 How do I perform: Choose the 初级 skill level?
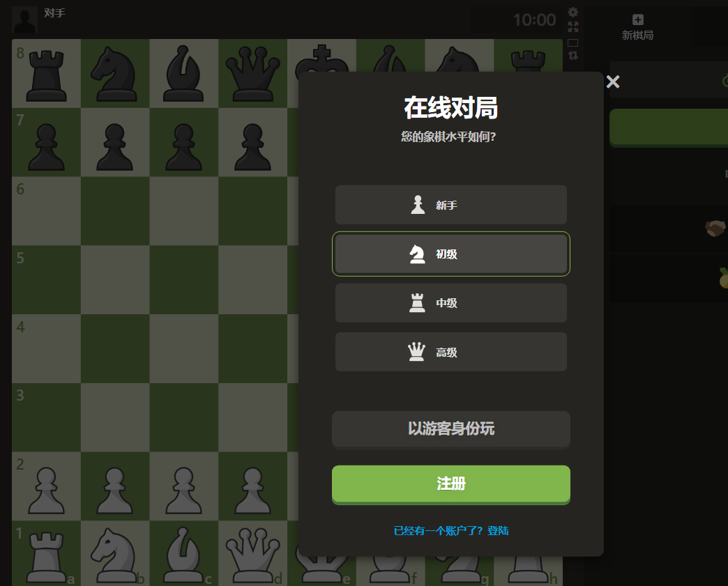[x=451, y=254]
